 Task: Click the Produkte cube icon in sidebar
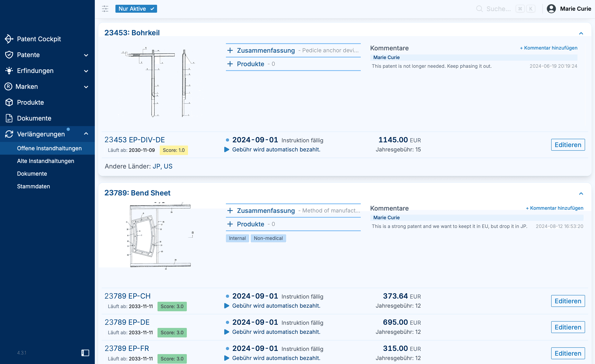click(x=9, y=102)
